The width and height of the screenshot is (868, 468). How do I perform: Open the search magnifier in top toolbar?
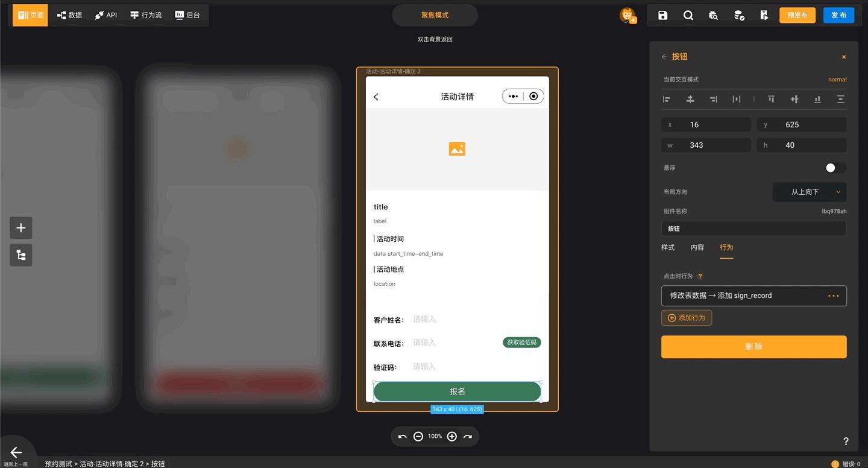click(688, 15)
